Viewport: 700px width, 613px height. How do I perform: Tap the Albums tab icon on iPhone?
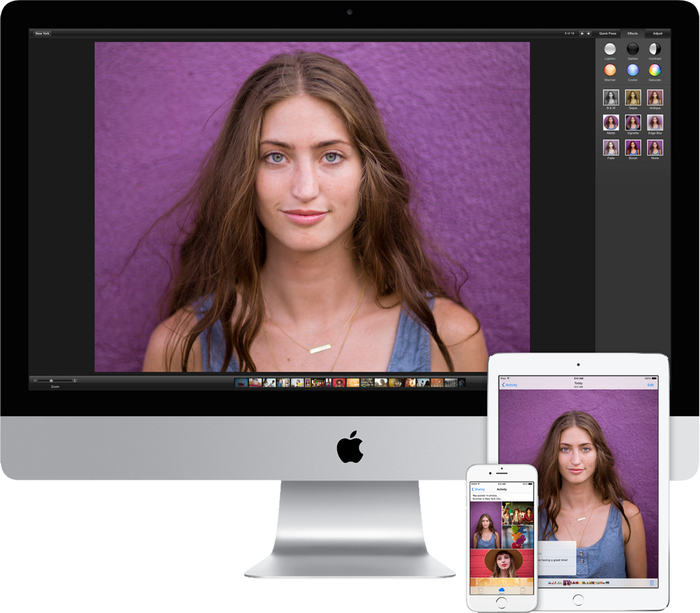(x=523, y=591)
